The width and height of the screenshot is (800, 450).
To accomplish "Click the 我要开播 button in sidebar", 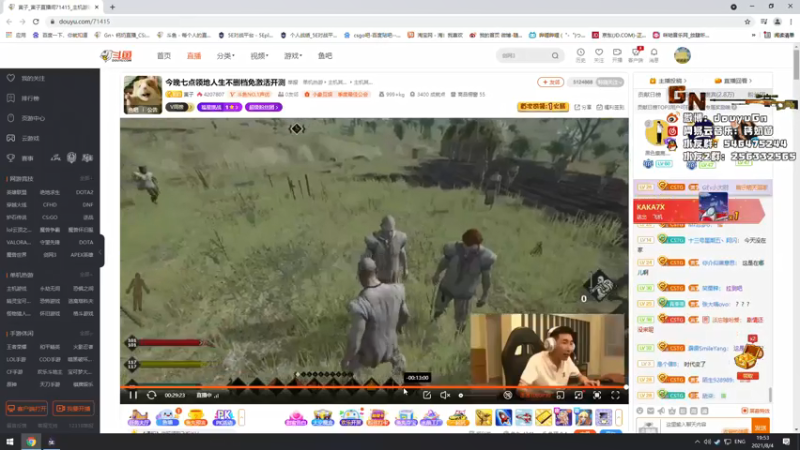I will 73,409.
